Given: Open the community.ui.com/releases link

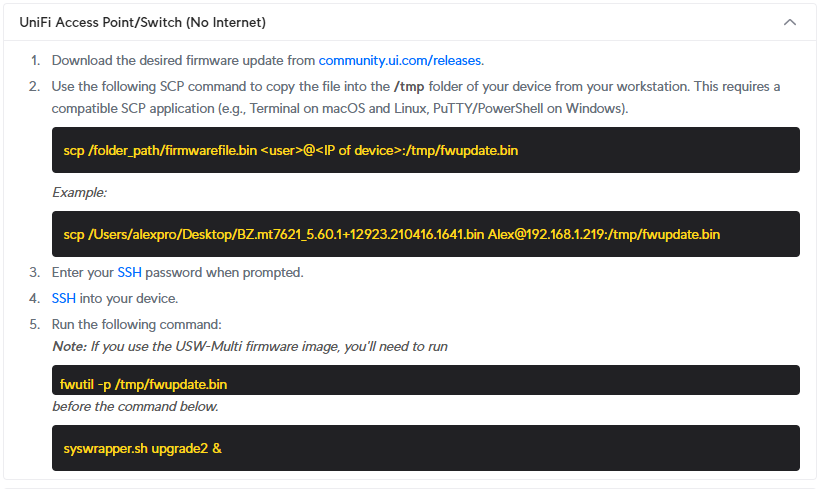Looking at the screenshot, I should (x=400, y=60).
